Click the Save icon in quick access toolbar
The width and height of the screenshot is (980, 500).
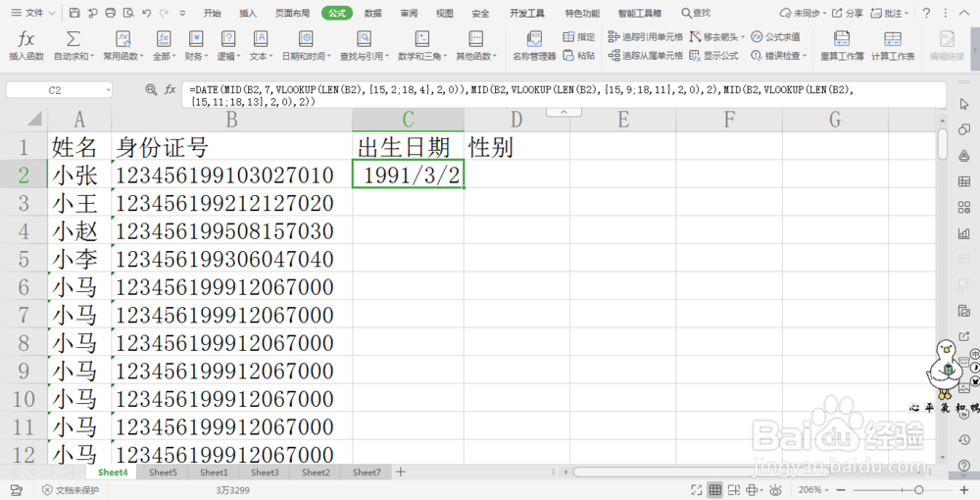click(x=74, y=13)
